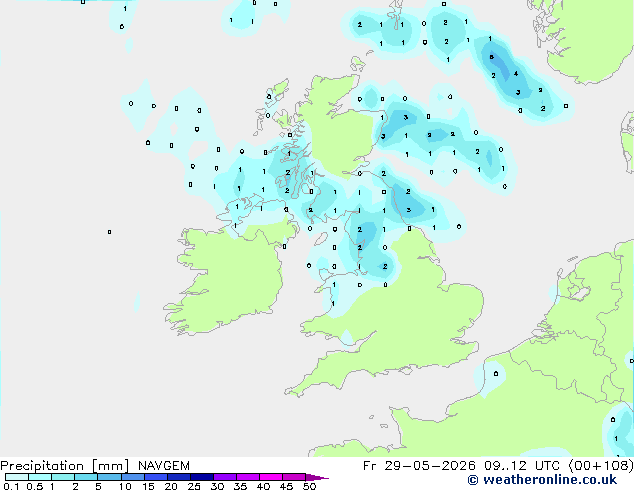This screenshot has width=634, height=490.
Task: Select the 45 to 50 legend swatch
Action: pyautogui.click(x=294, y=477)
